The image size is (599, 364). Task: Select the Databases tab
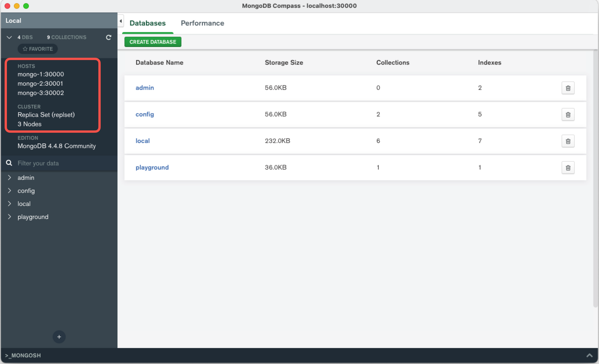tap(148, 23)
